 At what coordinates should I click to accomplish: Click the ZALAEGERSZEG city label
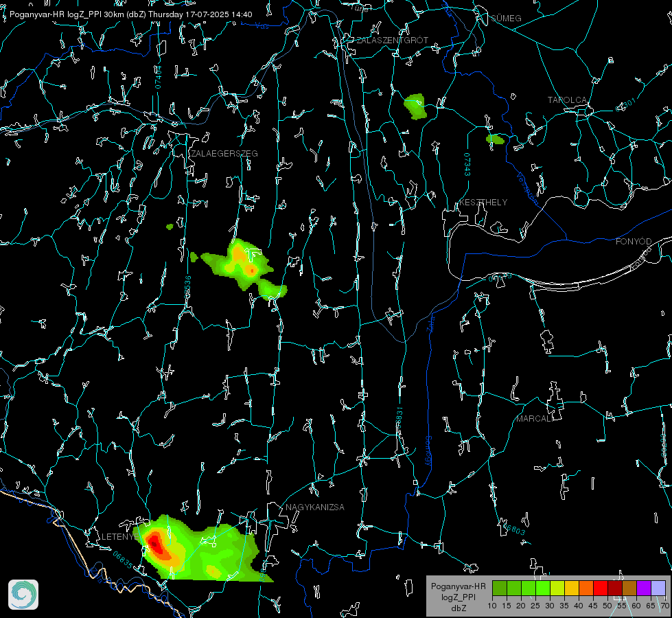click(x=224, y=154)
